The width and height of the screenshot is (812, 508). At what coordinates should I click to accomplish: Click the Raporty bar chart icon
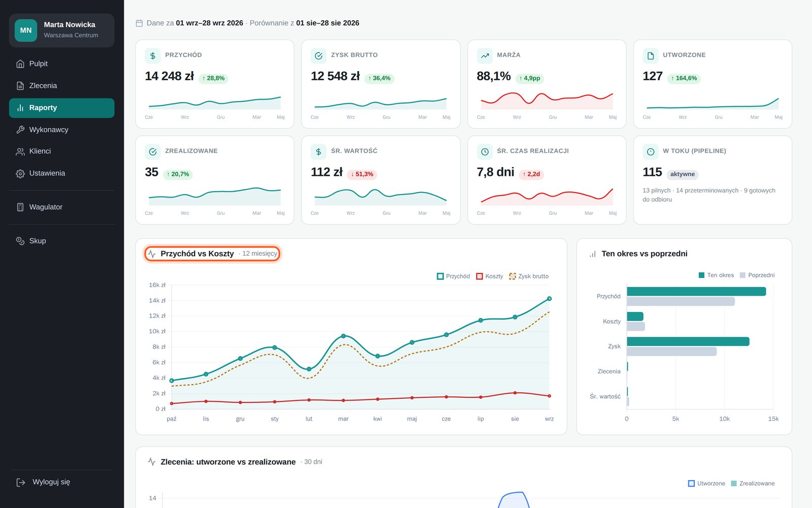tap(20, 108)
